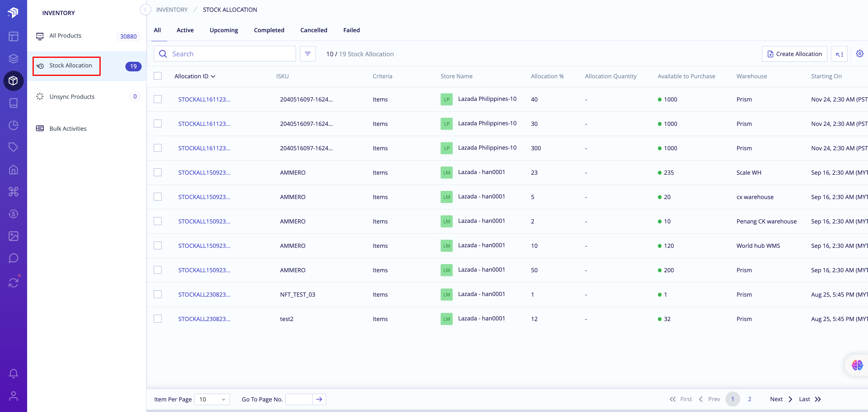Image resolution: width=868 pixels, height=412 pixels.
Task: Click the Search input field
Action: pyautogui.click(x=229, y=54)
